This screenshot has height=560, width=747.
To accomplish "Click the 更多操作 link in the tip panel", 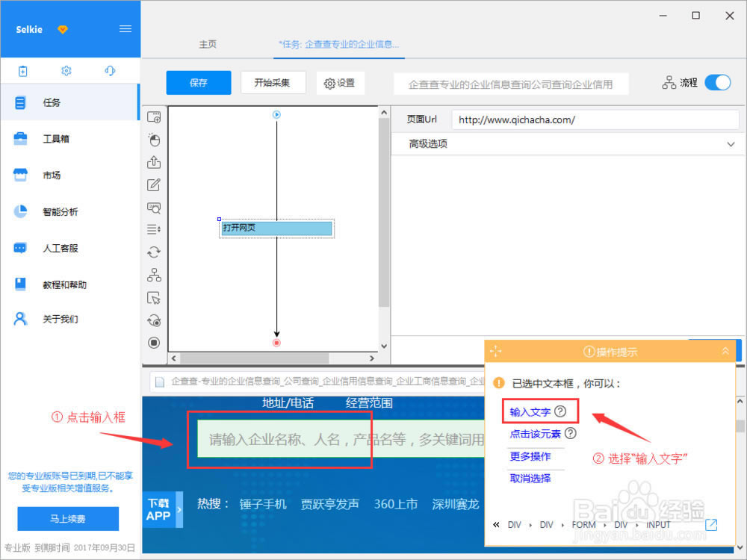I will 530,456.
